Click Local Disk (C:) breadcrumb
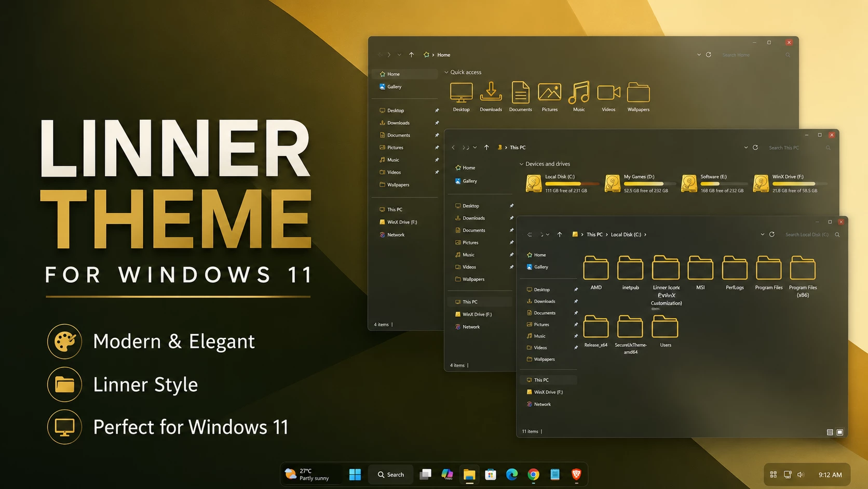 [x=626, y=234]
